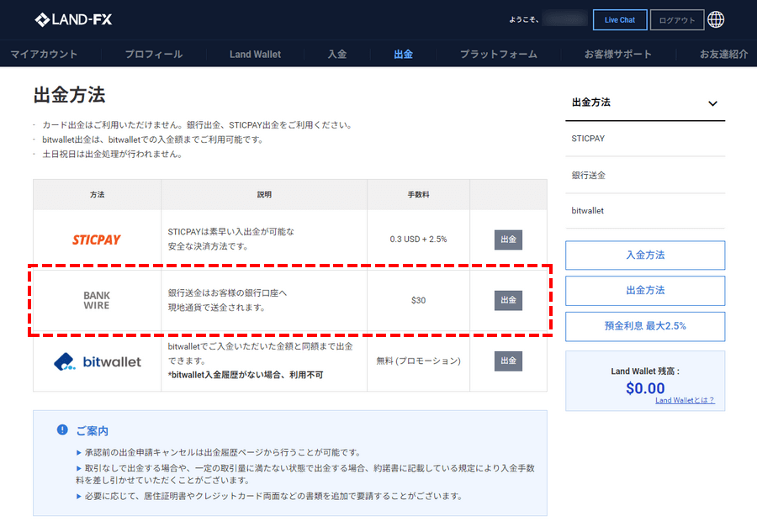
Task: Click 出金 button in bitwallet row
Action: pos(508,361)
